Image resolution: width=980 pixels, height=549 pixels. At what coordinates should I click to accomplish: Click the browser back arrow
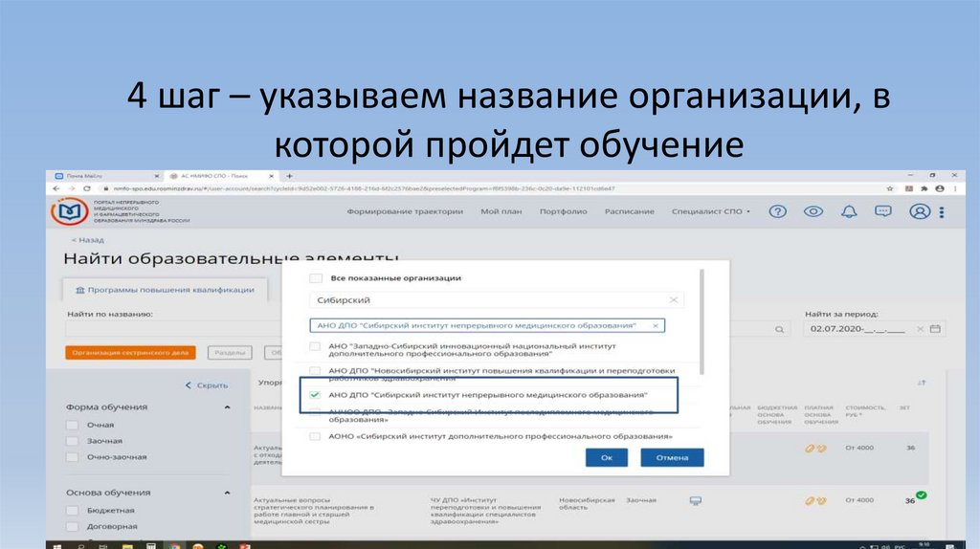tap(56, 188)
